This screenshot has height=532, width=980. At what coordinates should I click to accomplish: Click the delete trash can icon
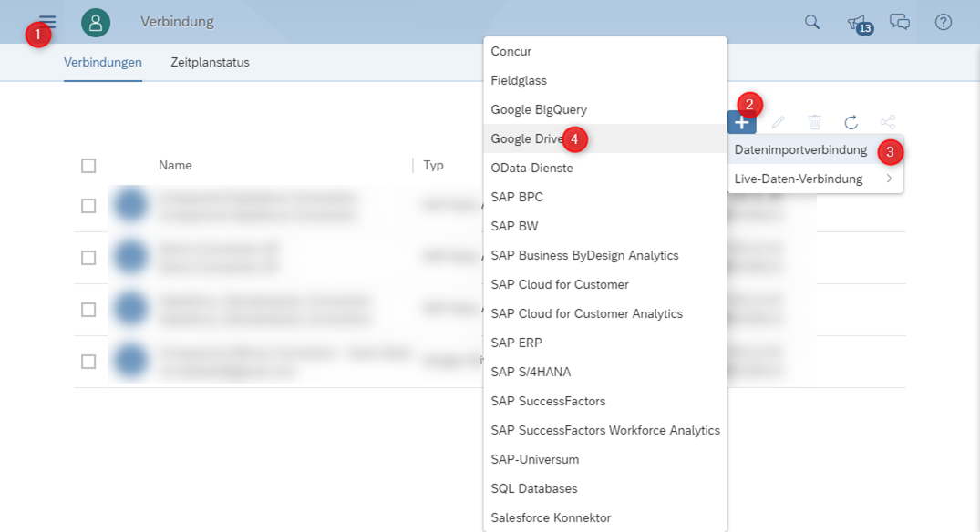(x=814, y=122)
